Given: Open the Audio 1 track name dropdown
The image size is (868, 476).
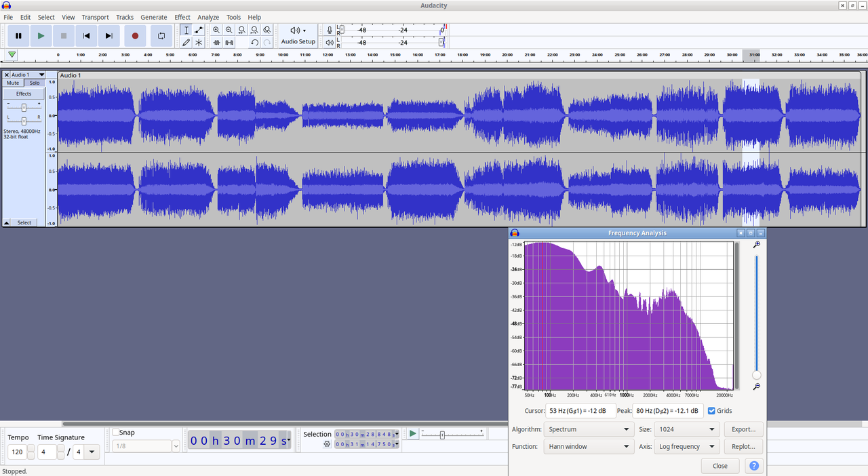Looking at the screenshot, I should (x=28, y=75).
